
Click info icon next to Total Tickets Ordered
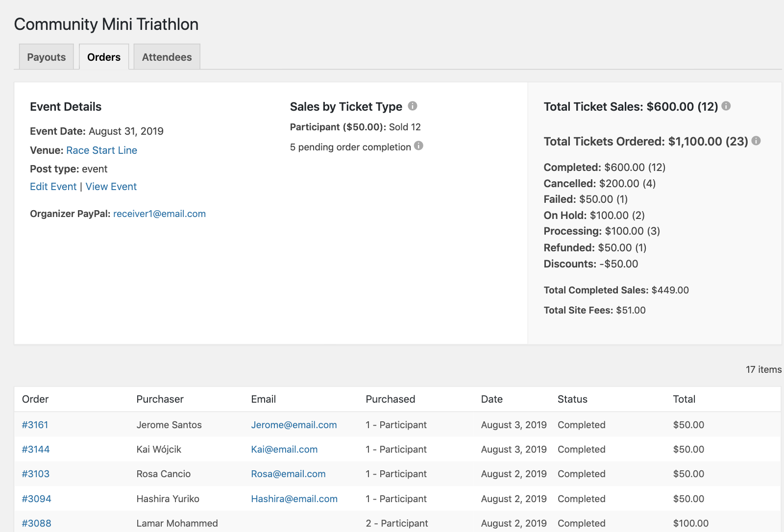756,141
